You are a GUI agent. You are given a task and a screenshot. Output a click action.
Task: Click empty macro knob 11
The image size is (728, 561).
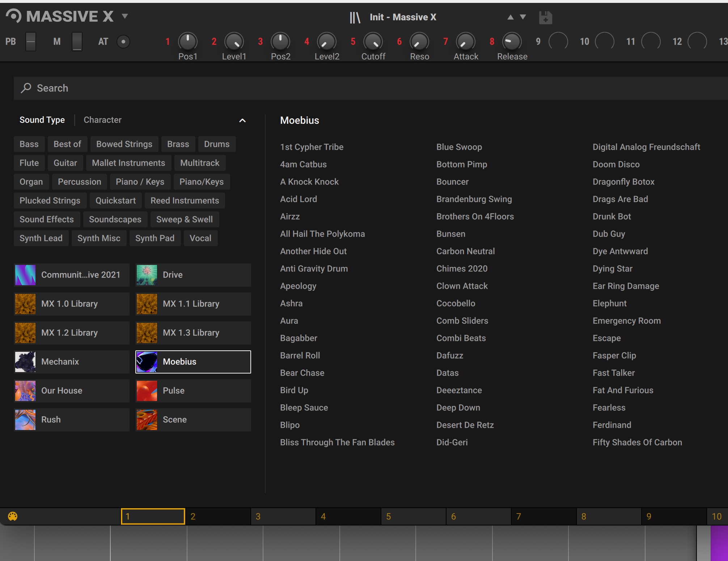[x=651, y=42]
